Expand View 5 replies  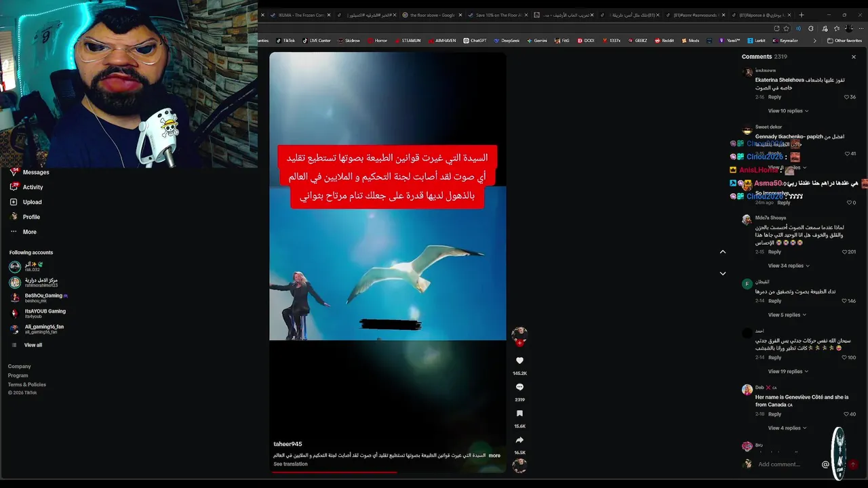(787, 315)
